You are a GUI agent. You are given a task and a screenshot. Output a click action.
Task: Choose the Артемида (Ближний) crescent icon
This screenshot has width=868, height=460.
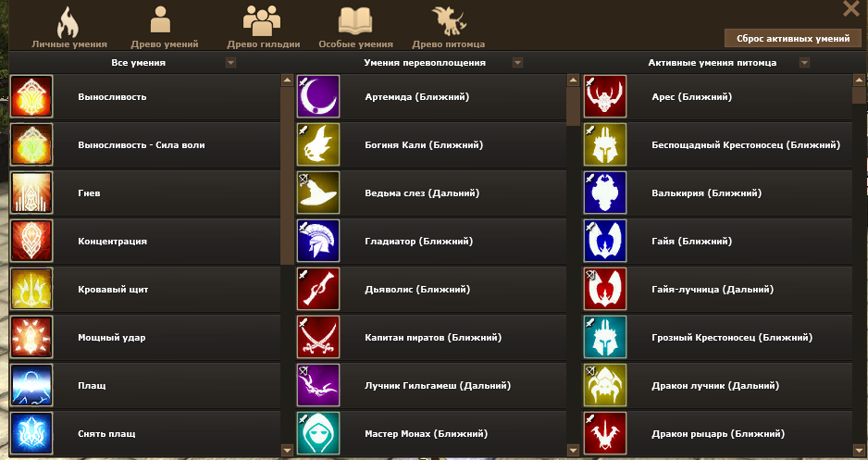[x=318, y=97]
